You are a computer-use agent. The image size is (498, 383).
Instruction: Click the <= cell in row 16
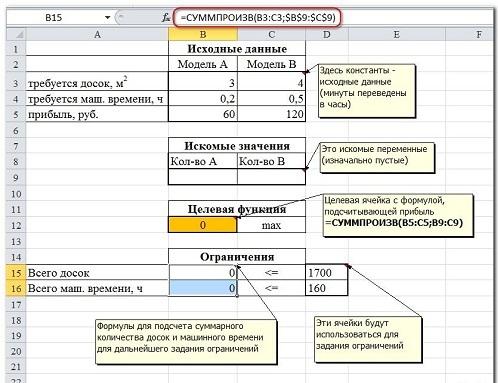[x=271, y=288]
